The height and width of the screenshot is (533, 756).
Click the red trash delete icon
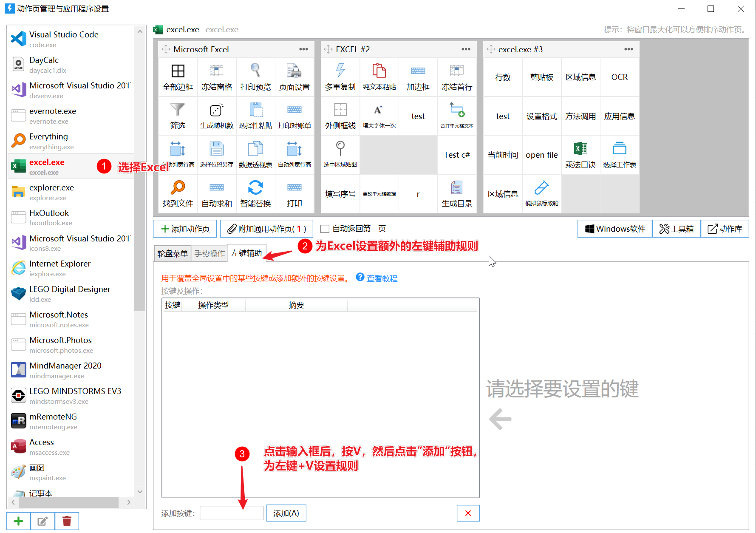[x=67, y=521]
